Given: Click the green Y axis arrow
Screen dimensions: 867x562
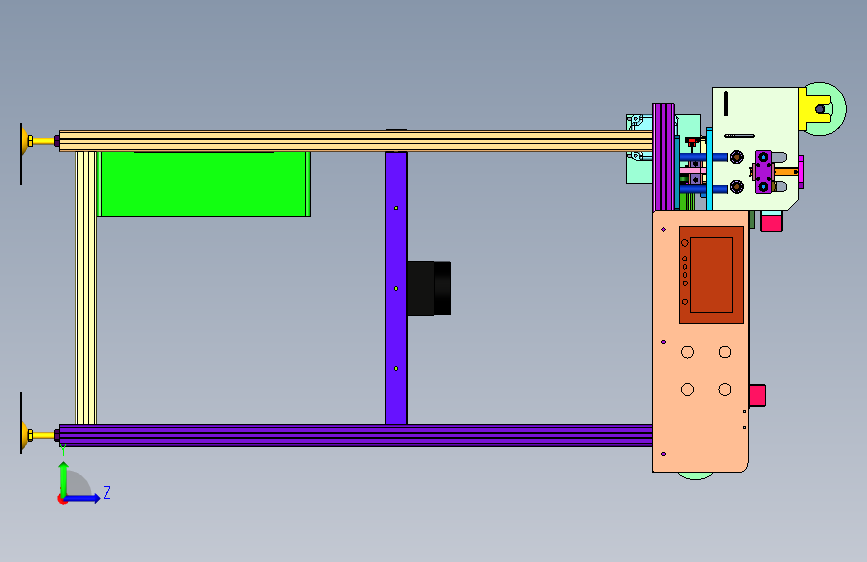Looking at the screenshot, I should pos(64,478).
